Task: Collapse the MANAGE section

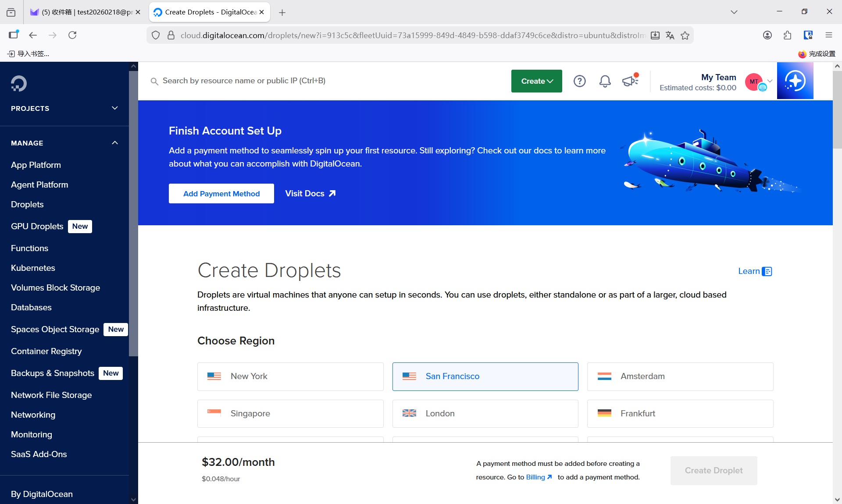Action: (64, 143)
